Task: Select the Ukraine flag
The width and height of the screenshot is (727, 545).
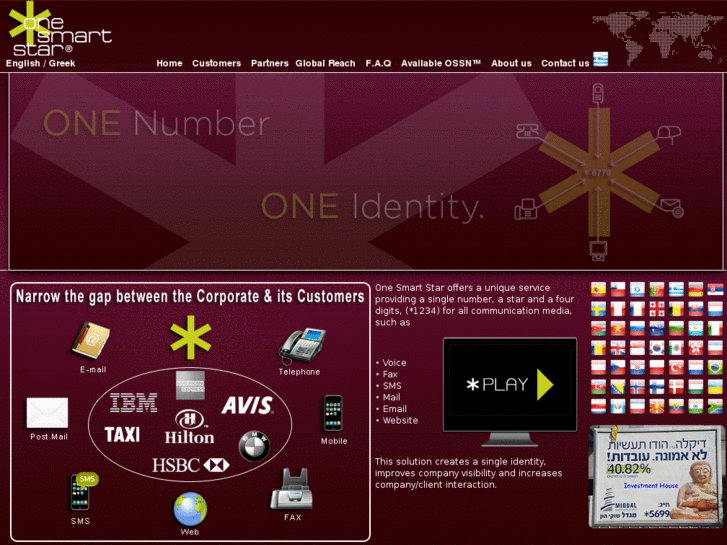Action: coord(715,387)
